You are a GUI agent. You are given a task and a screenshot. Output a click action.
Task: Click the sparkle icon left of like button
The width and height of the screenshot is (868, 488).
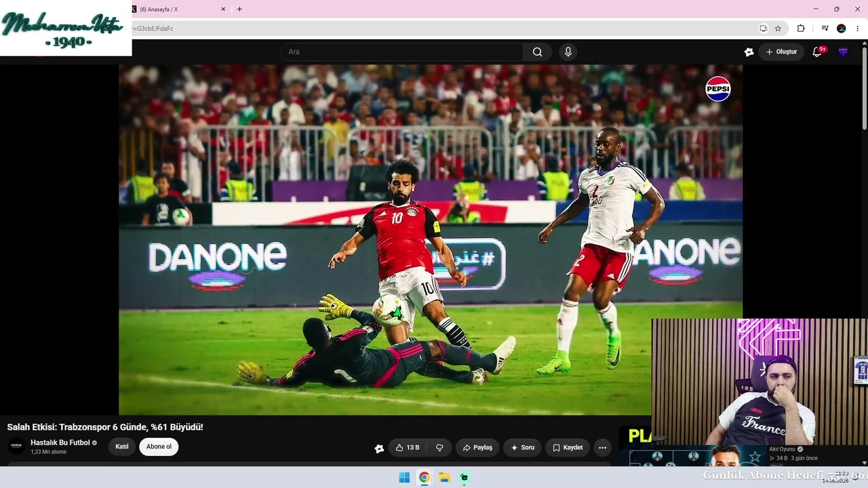click(379, 448)
